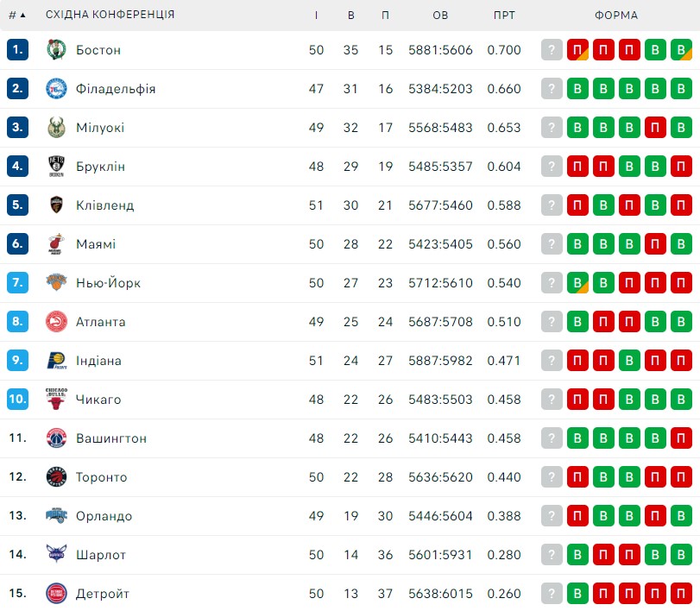Open the Toronto Raptors logo
Screen dimensions: 700x611
(56, 476)
